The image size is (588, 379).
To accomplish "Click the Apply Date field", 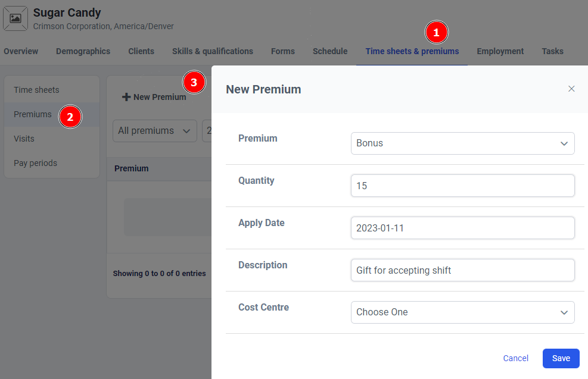I will (x=462, y=228).
